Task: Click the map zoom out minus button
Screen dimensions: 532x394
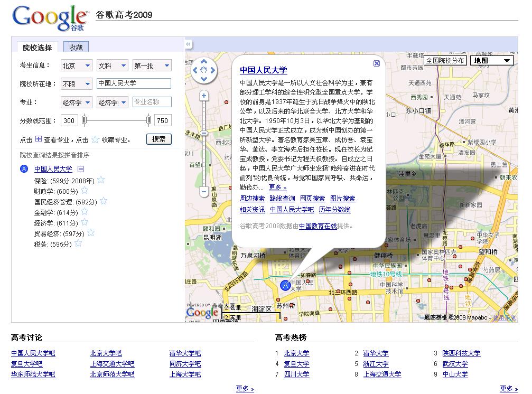Action: [x=204, y=192]
